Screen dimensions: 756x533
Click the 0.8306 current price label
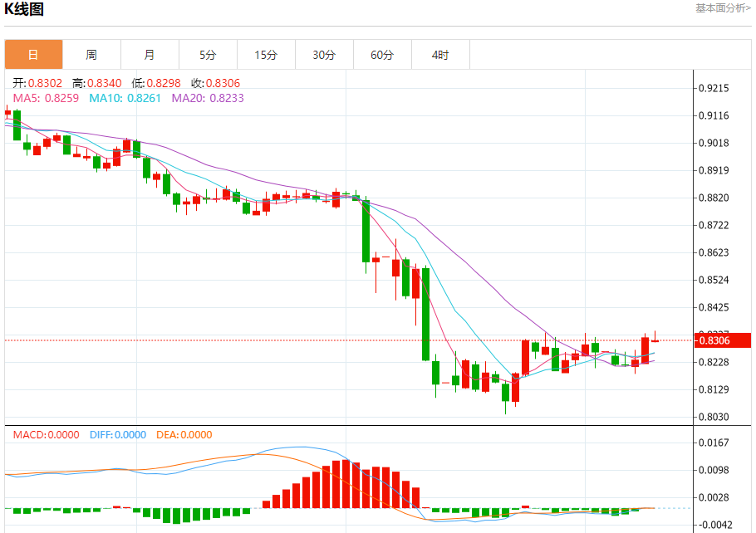click(x=722, y=340)
